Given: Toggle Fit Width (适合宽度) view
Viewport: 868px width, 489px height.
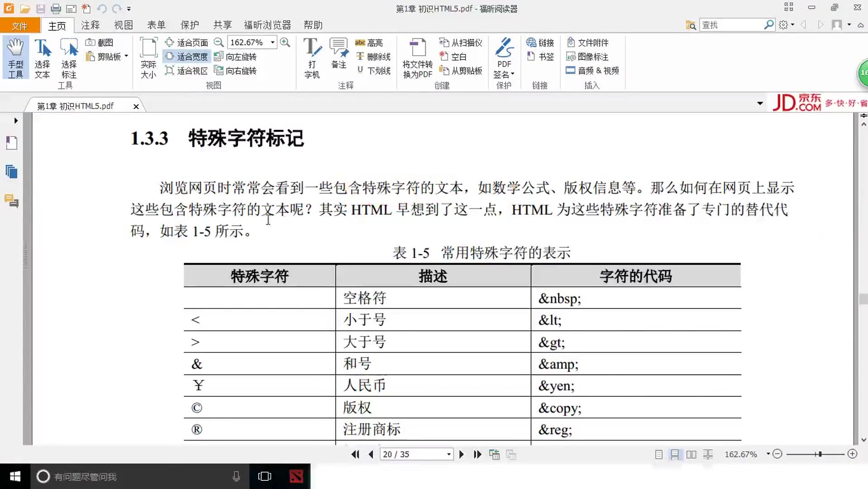Looking at the screenshot, I should [x=186, y=57].
